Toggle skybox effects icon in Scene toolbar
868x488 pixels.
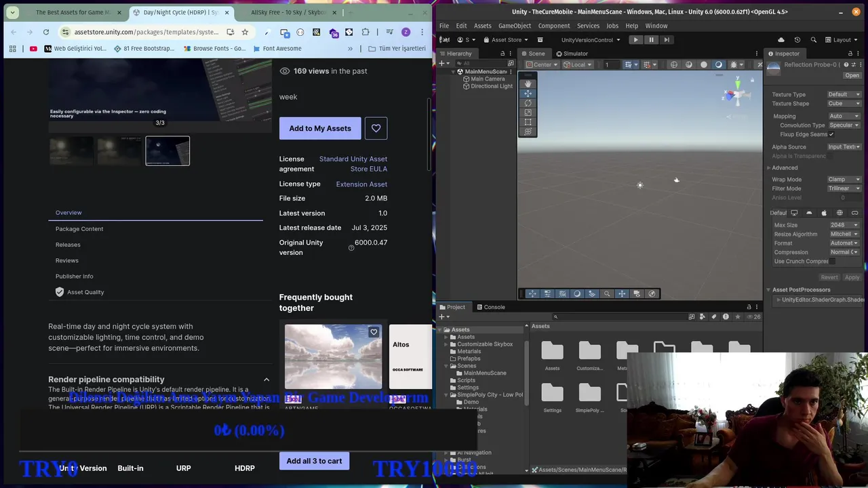tap(719, 64)
